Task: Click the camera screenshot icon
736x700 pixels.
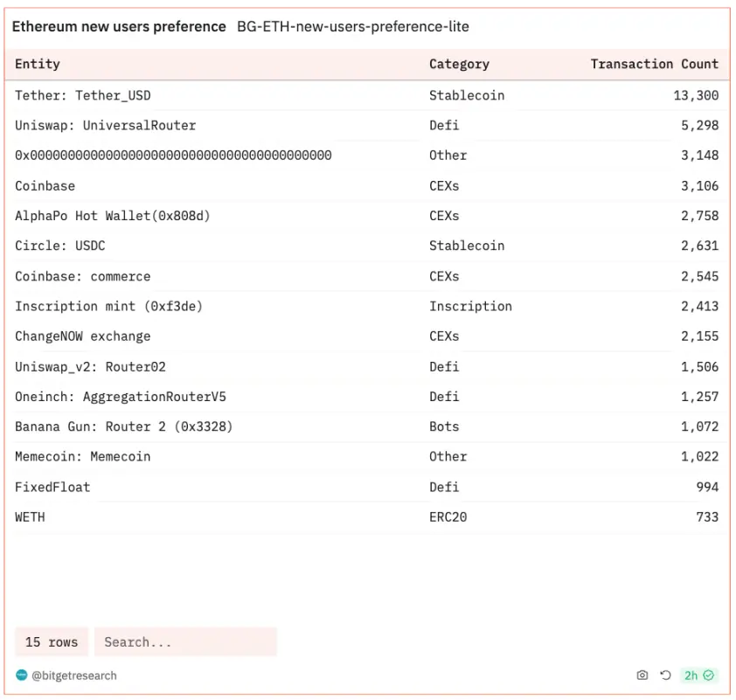Action: coord(642,676)
